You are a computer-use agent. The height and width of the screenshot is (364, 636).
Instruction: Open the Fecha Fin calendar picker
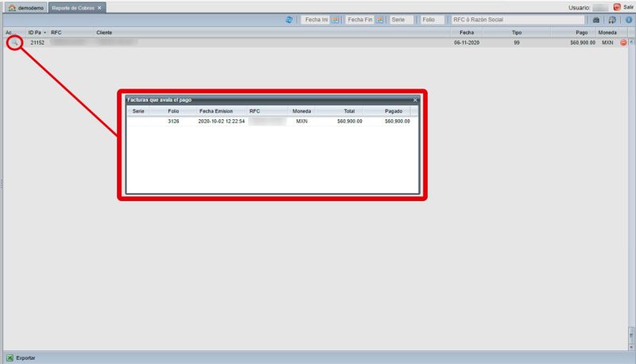point(379,19)
